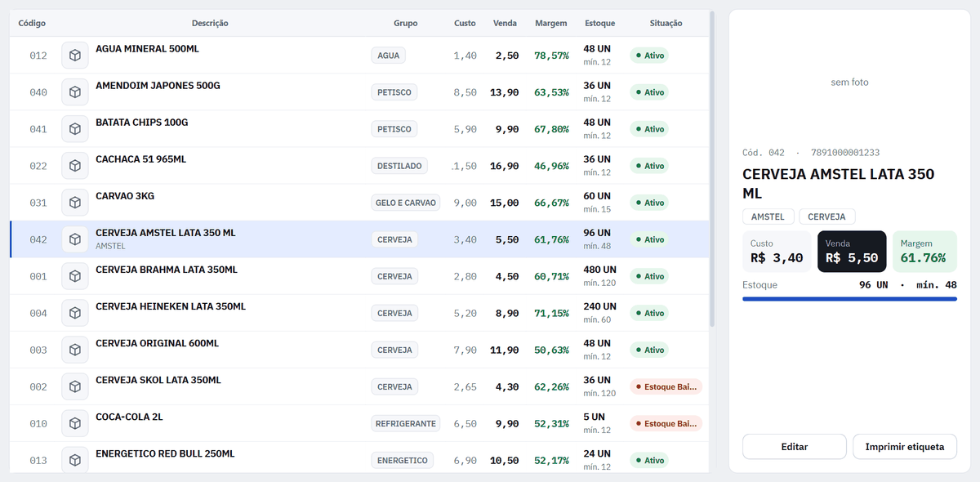Click the box icon for ENERGETICO RED BULL

coord(75,460)
